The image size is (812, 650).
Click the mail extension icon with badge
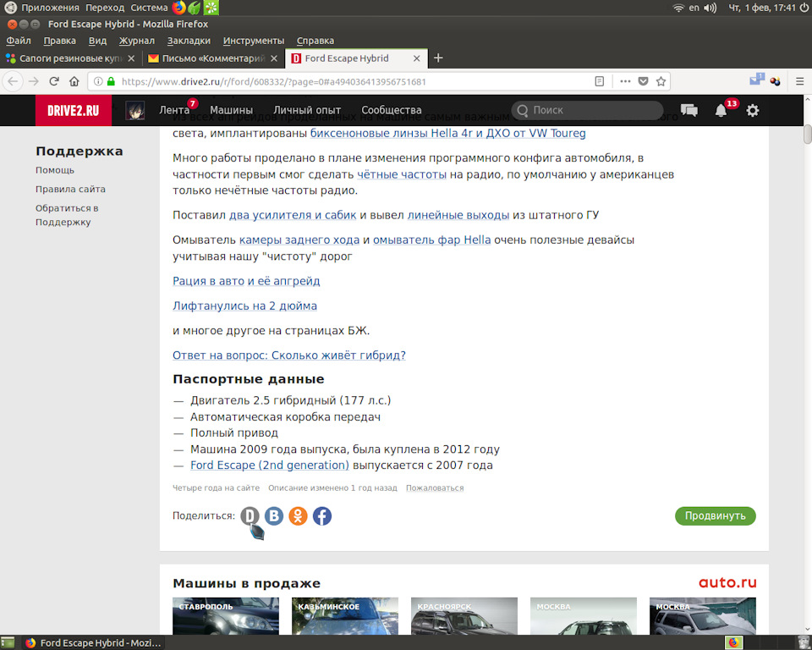click(x=756, y=80)
